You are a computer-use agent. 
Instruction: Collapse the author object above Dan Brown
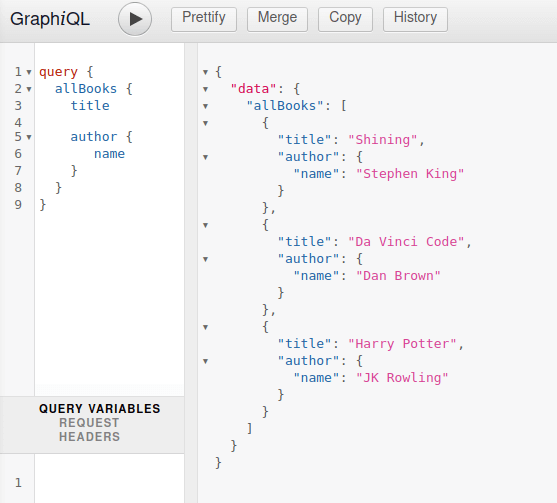click(205, 259)
